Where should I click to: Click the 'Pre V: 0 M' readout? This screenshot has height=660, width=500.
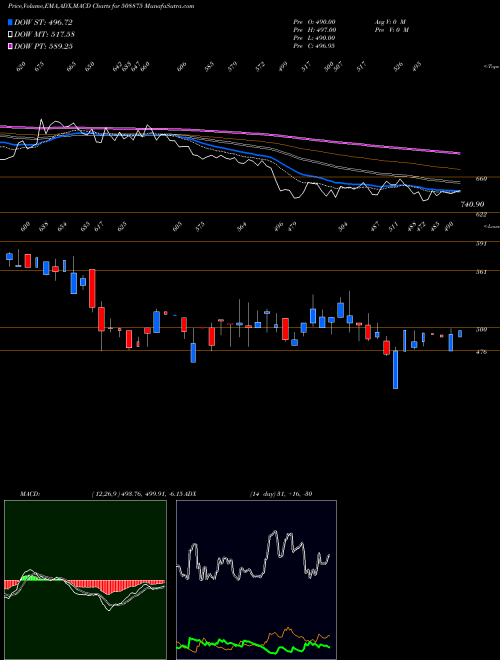click(x=391, y=30)
